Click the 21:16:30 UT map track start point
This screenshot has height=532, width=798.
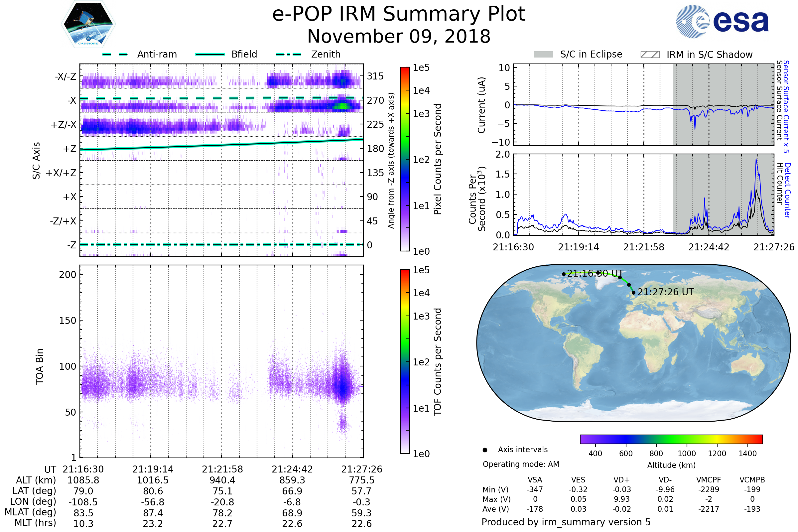point(564,274)
